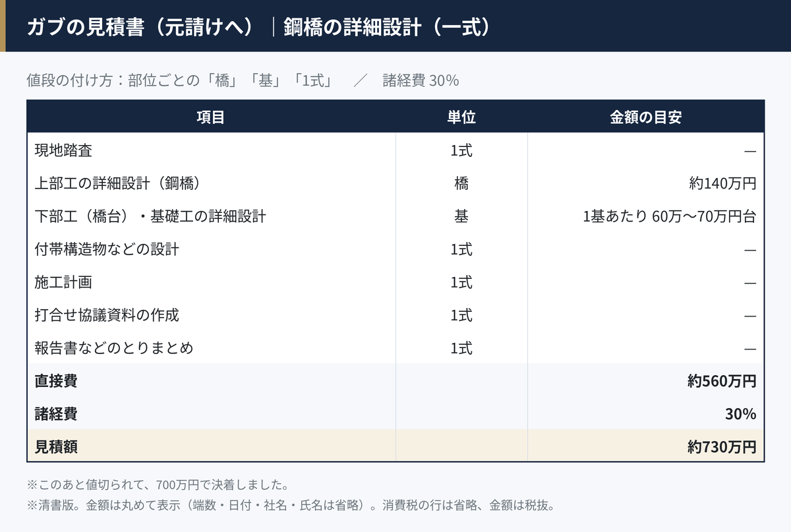The height and width of the screenshot is (532, 791).
Task: Click the 30% value in 諸経費 row
Action: tap(740, 414)
